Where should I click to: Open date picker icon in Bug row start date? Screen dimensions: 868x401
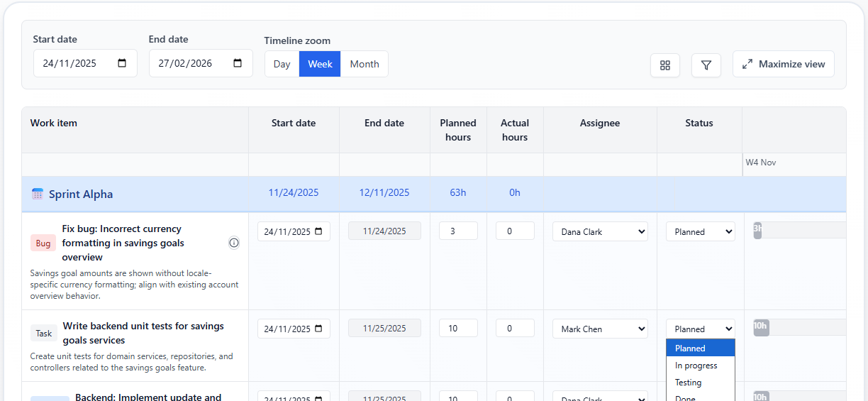coord(318,231)
